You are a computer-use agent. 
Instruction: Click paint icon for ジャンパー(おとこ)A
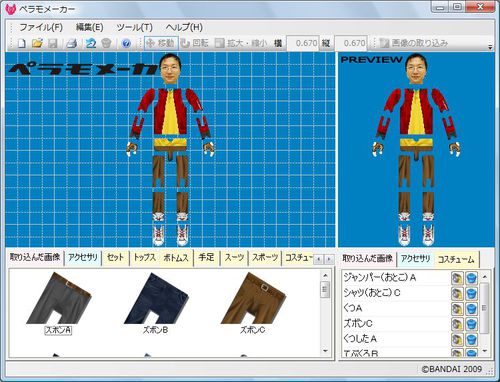[x=457, y=278]
